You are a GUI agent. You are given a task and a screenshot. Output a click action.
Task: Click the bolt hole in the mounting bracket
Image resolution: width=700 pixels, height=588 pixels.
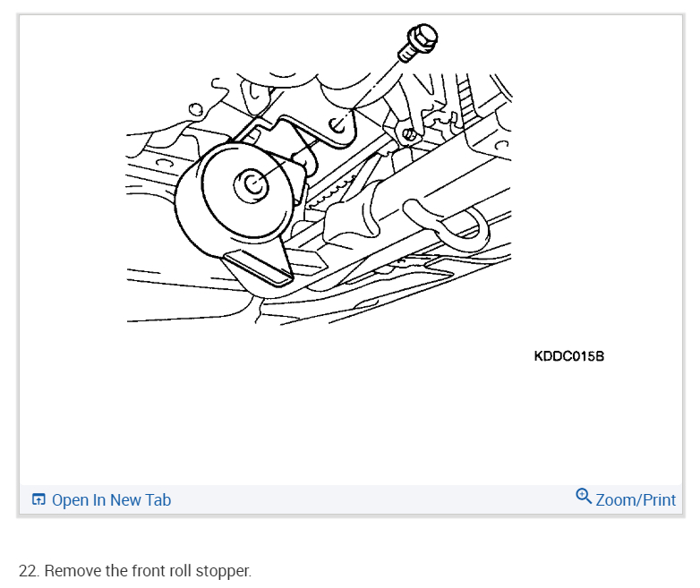point(337,125)
